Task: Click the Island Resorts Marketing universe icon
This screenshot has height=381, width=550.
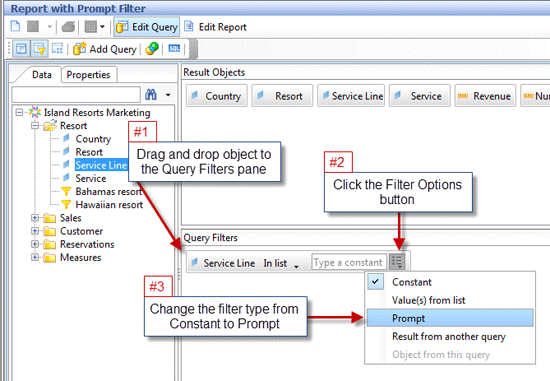Action: click(x=35, y=112)
